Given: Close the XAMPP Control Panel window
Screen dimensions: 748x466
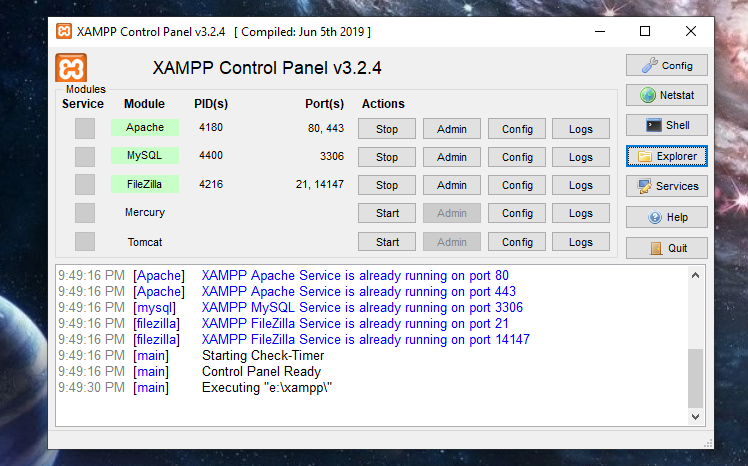Looking at the screenshot, I should [x=691, y=31].
